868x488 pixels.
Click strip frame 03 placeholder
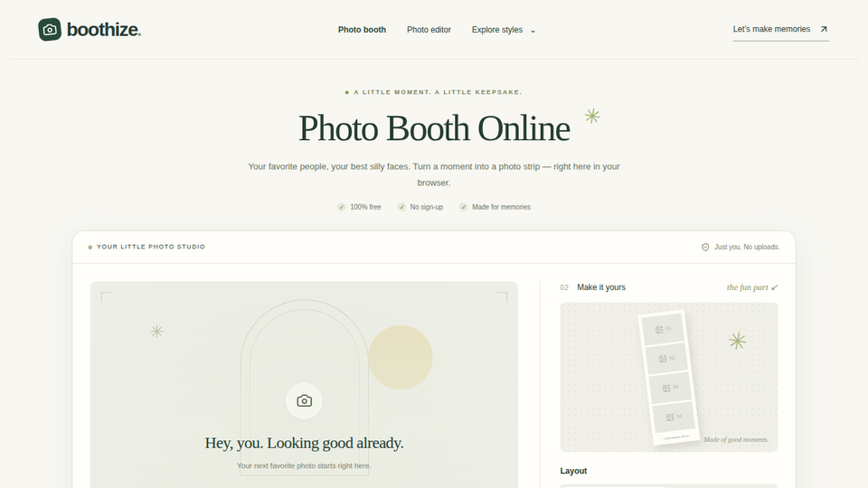click(x=670, y=388)
